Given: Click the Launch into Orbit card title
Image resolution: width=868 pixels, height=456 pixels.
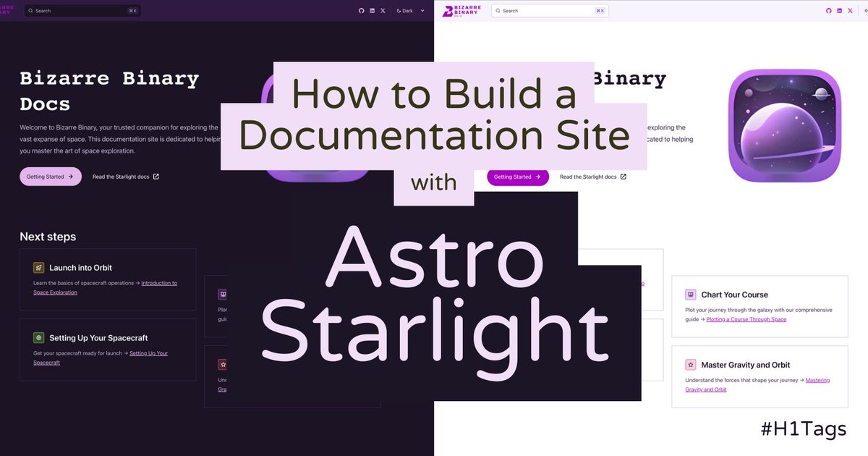Looking at the screenshot, I should point(80,268).
